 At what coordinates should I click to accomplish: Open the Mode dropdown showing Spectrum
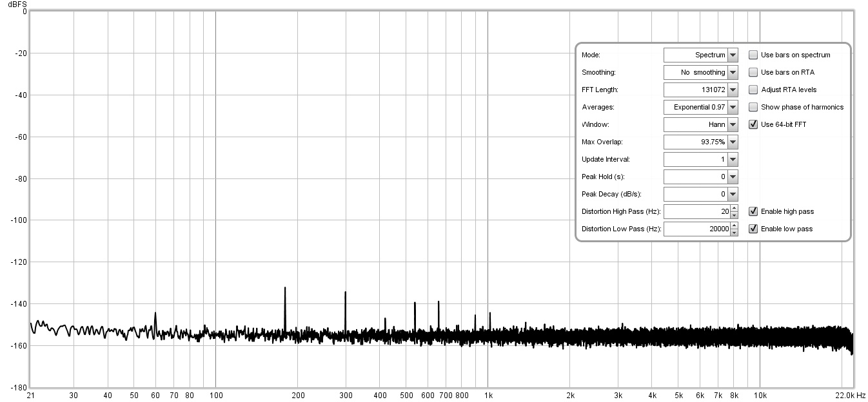pos(733,55)
